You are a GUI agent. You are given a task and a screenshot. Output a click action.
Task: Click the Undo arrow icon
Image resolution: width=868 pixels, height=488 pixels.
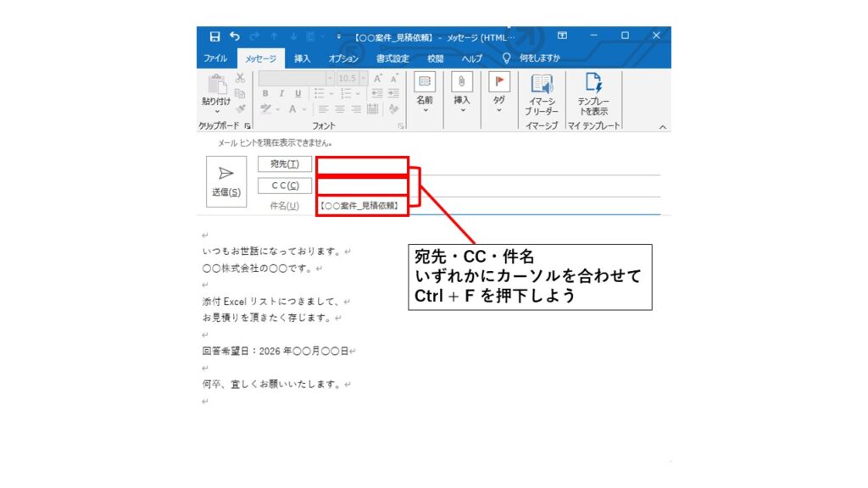tap(235, 36)
